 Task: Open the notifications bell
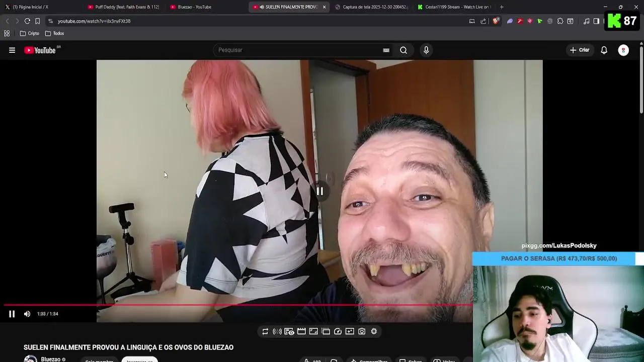click(x=604, y=50)
